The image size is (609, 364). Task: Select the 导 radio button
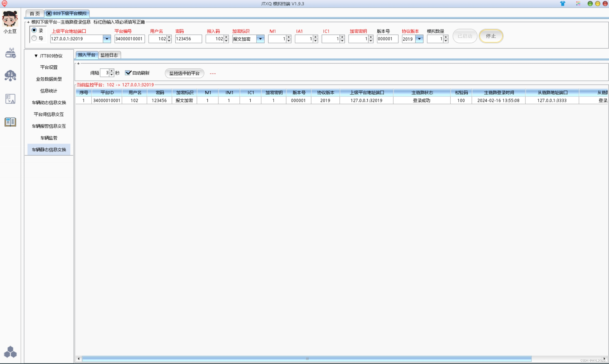[x=34, y=38]
